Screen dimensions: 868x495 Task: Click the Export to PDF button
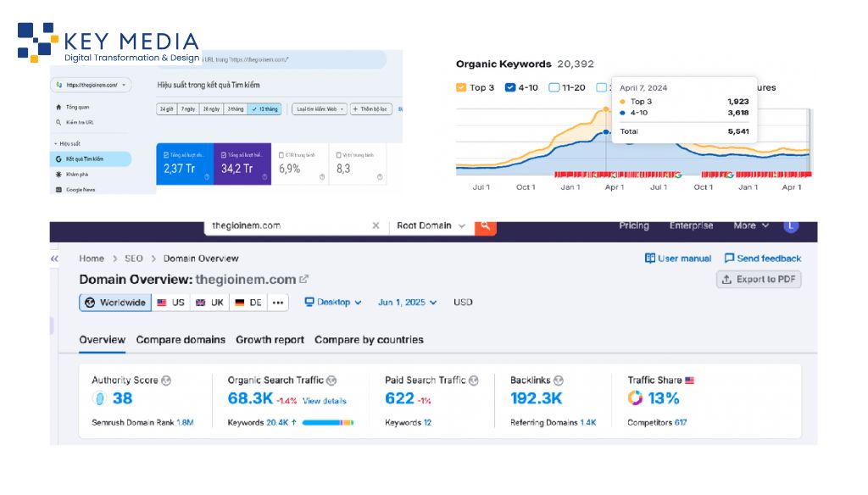(759, 279)
